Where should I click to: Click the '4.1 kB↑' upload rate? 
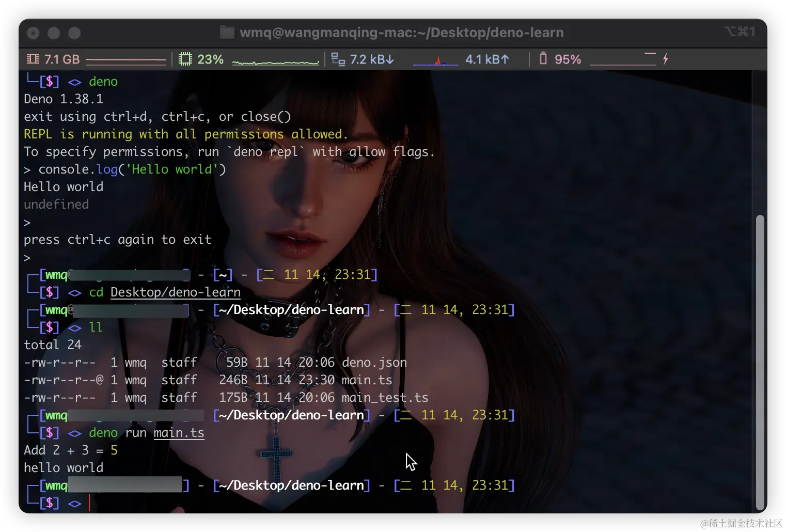487,59
